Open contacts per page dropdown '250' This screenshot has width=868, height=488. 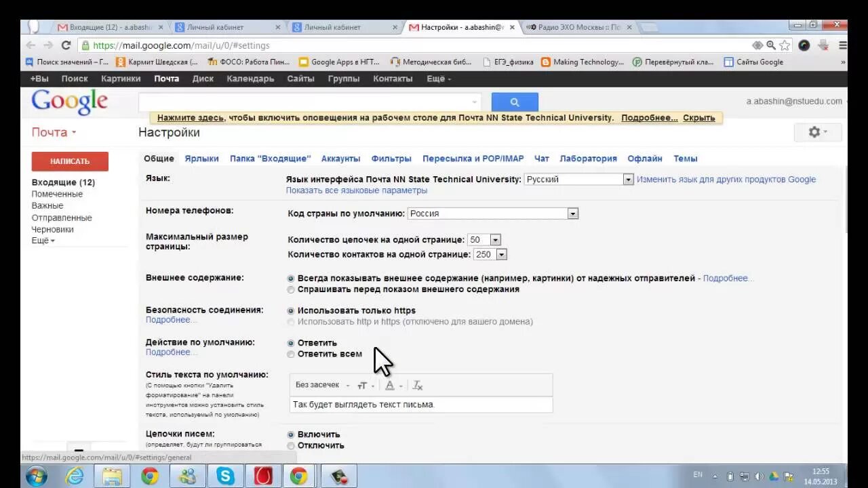tap(490, 255)
